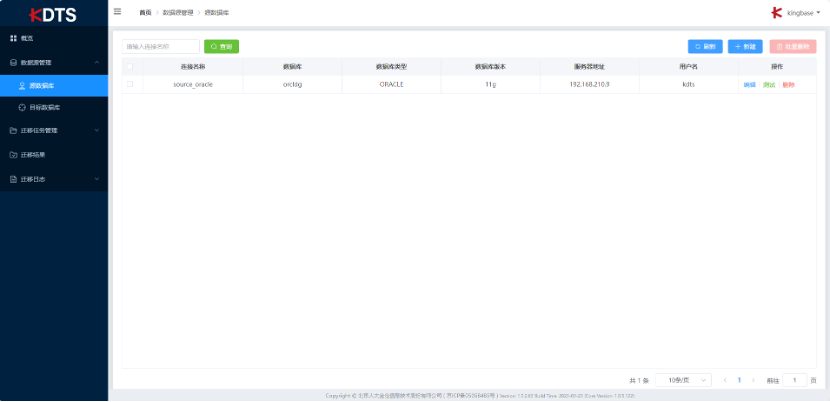Image resolution: width=830 pixels, height=402 pixels.
Task: Click the orcldg database cell
Action: click(x=292, y=84)
